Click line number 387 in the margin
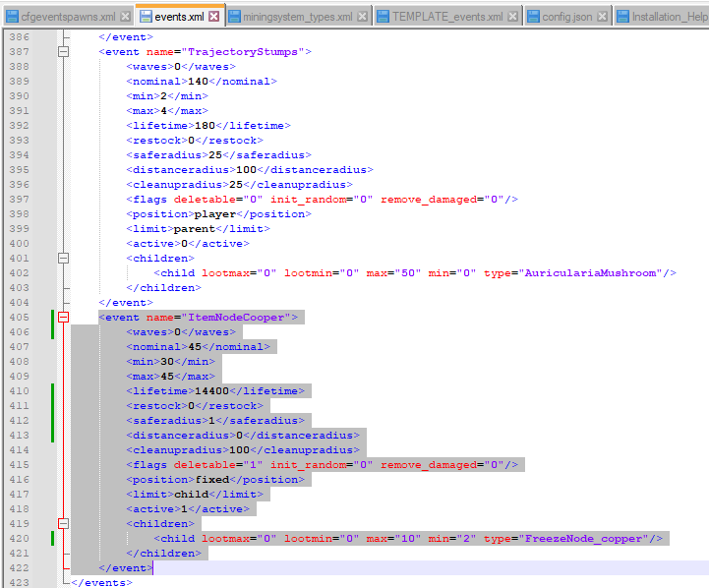The image size is (709, 588). (x=20, y=51)
